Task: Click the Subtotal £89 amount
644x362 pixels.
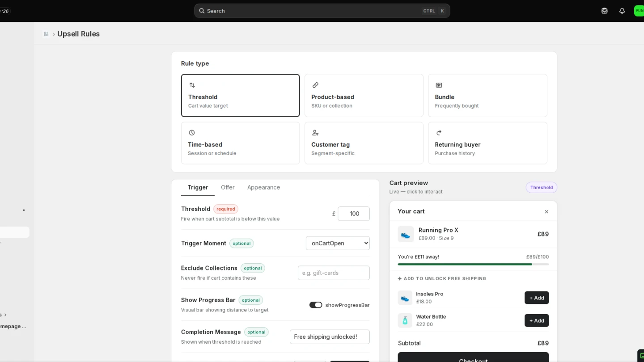Action: coord(543,343)
